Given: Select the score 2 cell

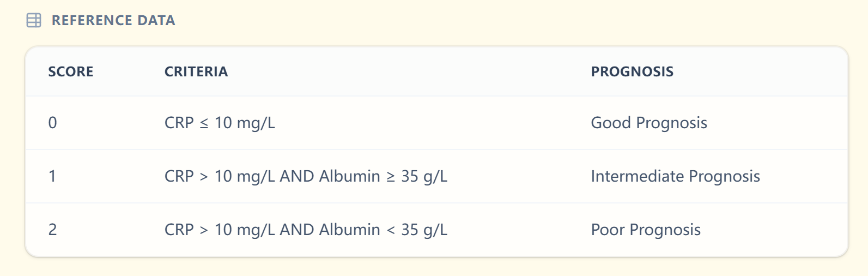Looking at the screenshot, I should 52,230.
